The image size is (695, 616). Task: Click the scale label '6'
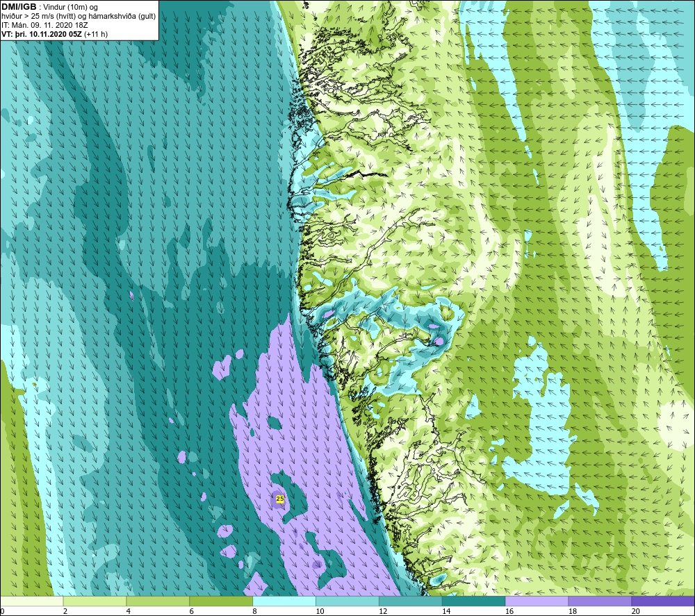click(x=192, y=611)
